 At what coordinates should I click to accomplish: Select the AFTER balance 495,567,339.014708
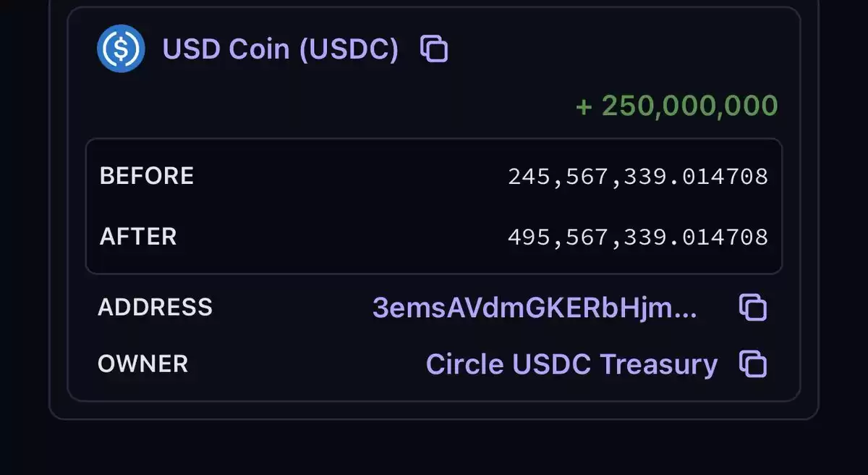click(x=638, y=237)
